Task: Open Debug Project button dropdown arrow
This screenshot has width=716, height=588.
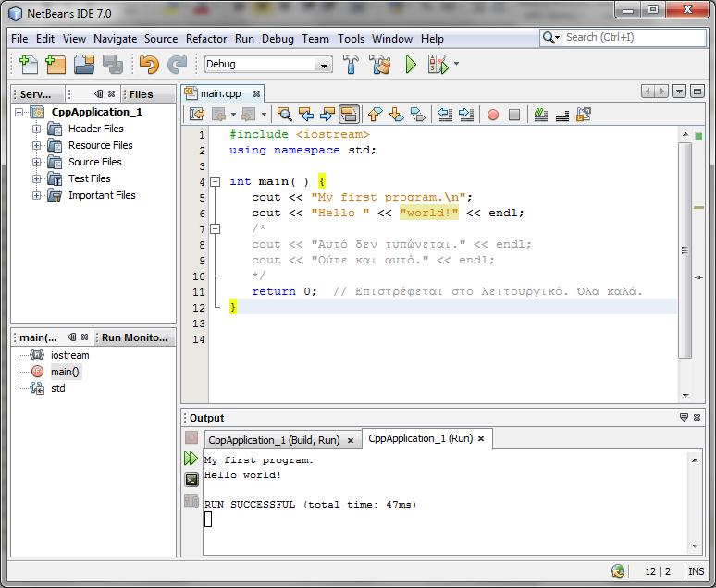Action: coord(456,64)
